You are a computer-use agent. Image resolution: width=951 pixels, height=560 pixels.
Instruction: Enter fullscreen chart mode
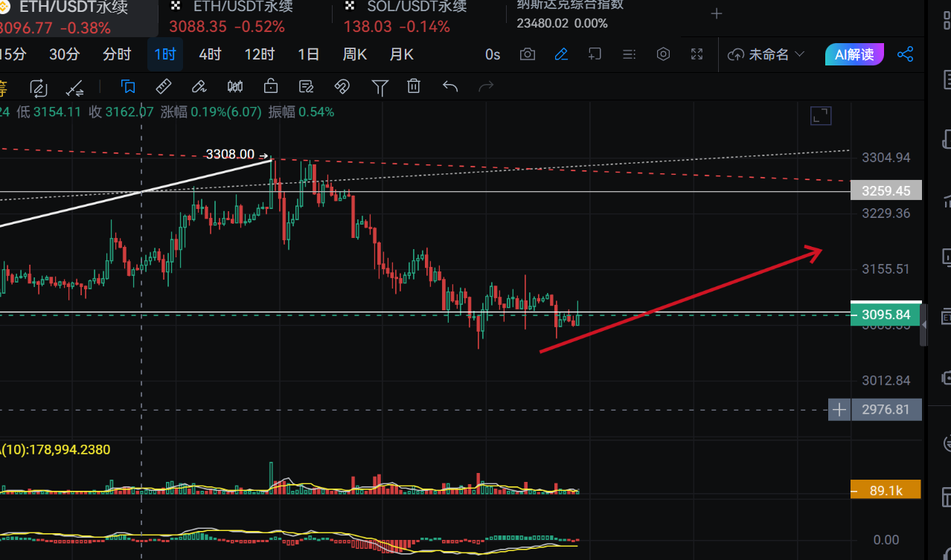coord(697,54)
